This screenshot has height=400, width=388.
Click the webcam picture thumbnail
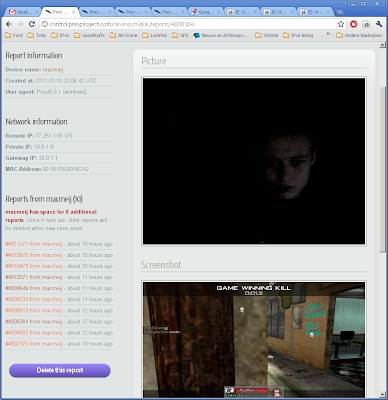pos(254,161)
